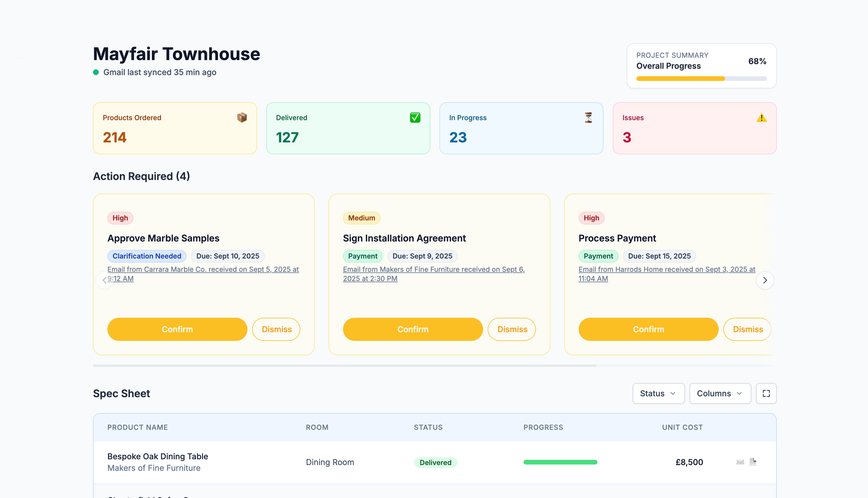The image size is (868, 498).
Task: Open the Columns dropdown
Action: tap(720, 393)
